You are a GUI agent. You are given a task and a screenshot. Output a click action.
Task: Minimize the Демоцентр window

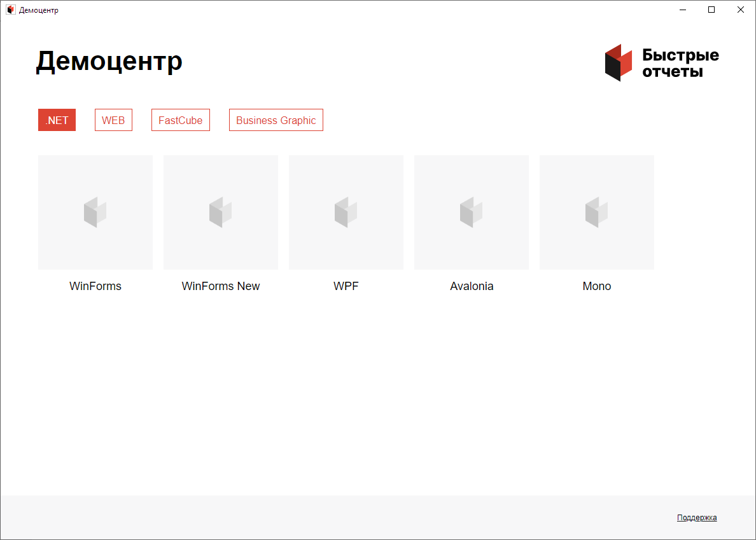coord(682,10)
